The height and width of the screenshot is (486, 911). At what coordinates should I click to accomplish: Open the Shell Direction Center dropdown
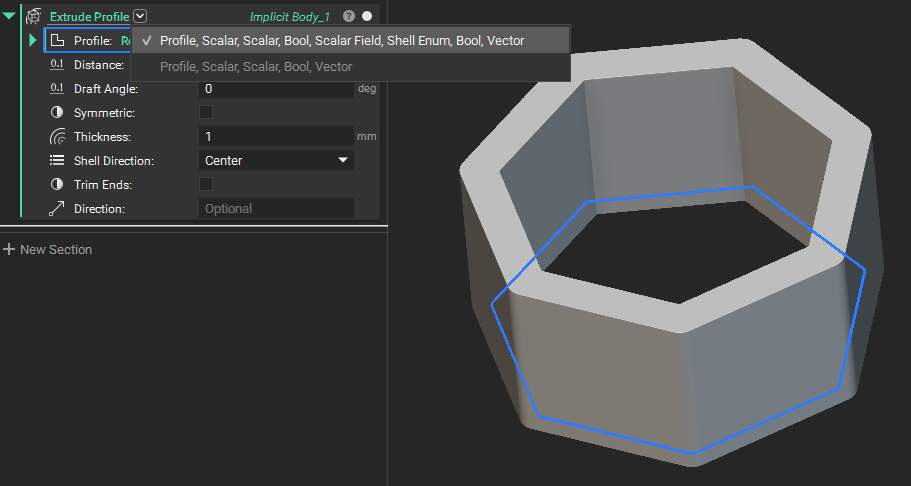(x=276, y=160)
